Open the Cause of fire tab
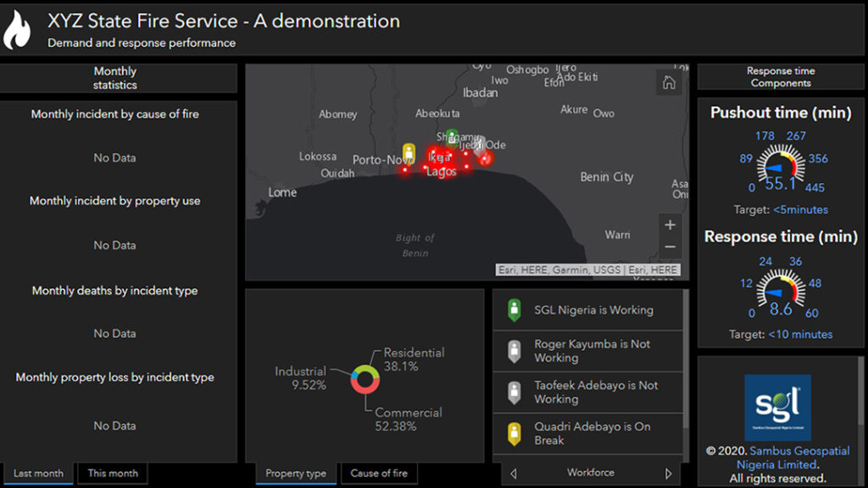868x488 pixels. point(378,474)
